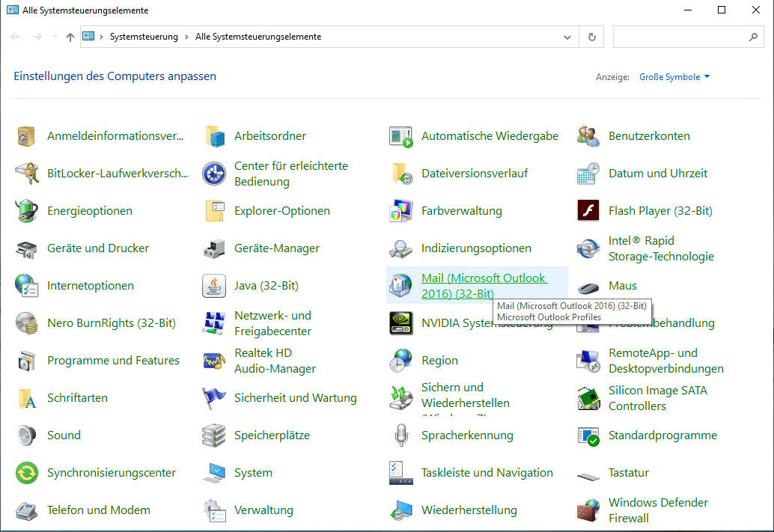
Task: Click the refresh button beside address bar
Action: tap(592, 37)
